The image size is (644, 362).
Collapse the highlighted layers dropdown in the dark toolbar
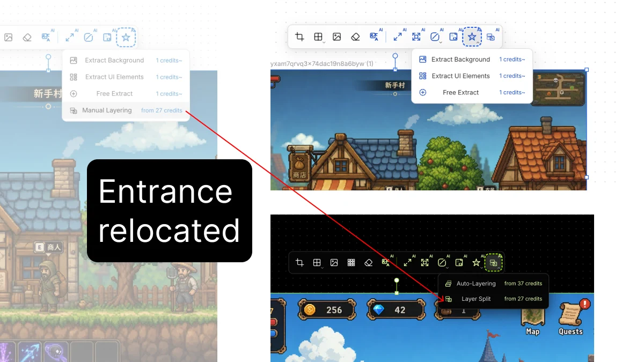494,263
